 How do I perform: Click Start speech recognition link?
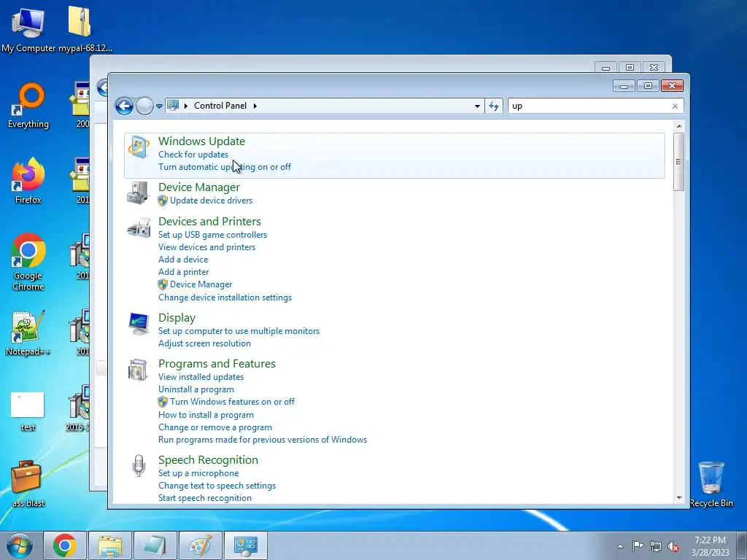(x=205, y=497)
